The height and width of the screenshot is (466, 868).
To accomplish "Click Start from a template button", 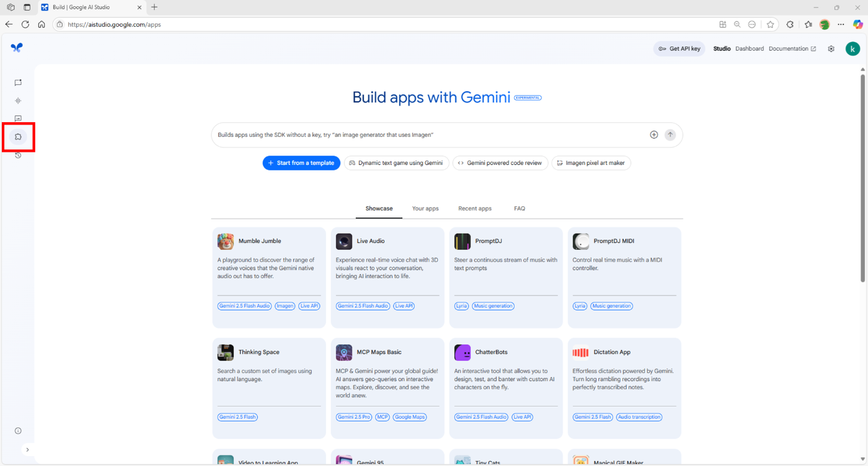I will (301, 163).
